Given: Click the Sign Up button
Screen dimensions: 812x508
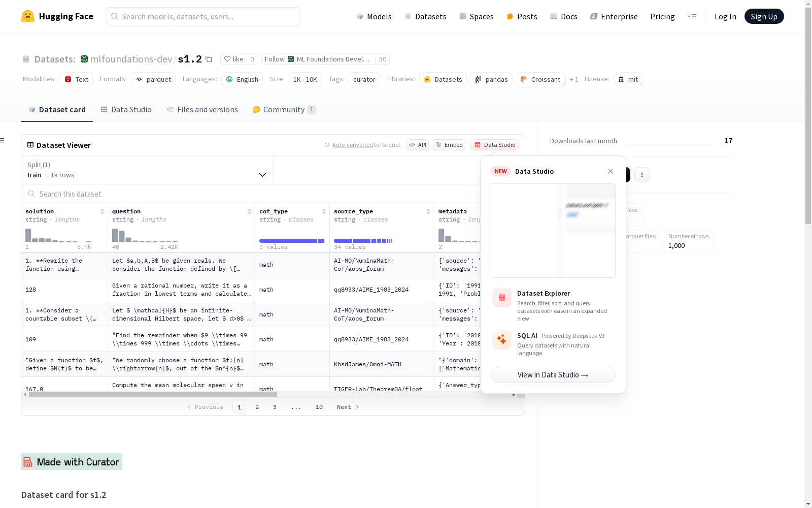Looking at the screenshot, I should tap(764, 16).
